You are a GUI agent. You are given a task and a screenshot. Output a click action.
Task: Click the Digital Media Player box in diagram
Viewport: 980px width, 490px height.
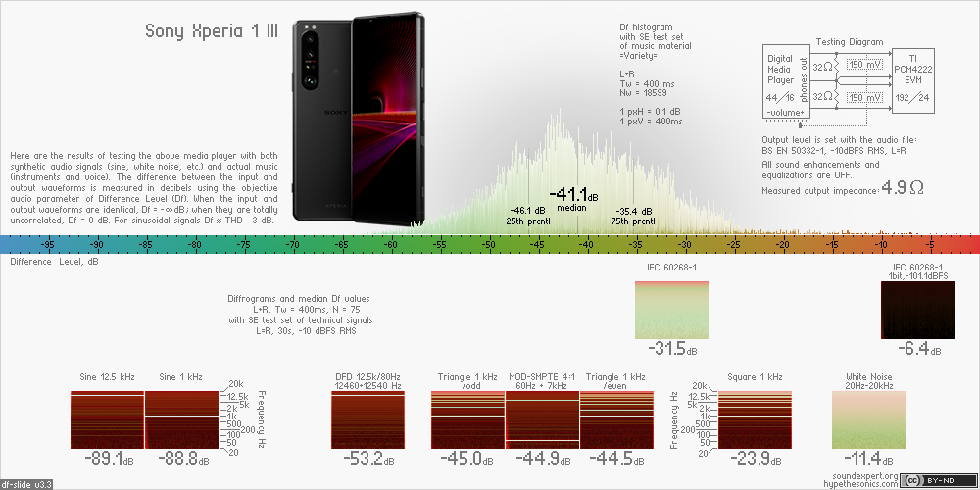click(x=788, y=80)
